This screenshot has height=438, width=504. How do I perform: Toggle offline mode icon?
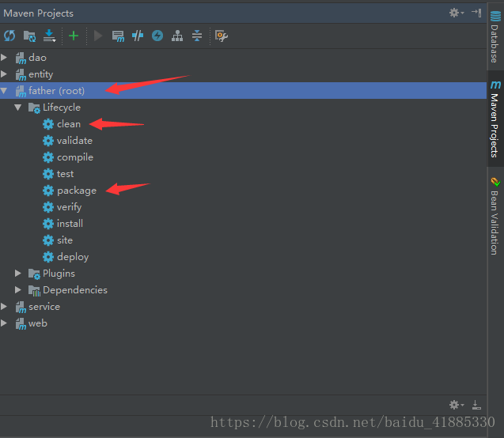[x=138, y=36]
